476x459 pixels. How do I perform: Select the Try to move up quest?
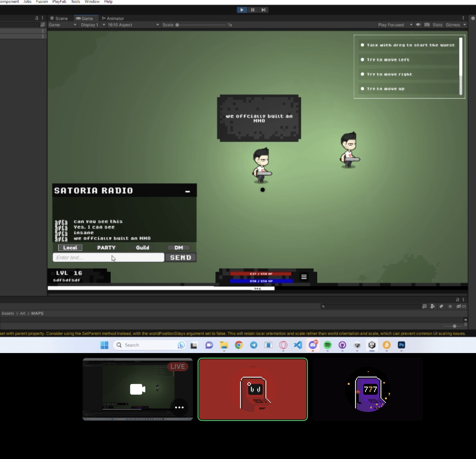tap(408, 89)
